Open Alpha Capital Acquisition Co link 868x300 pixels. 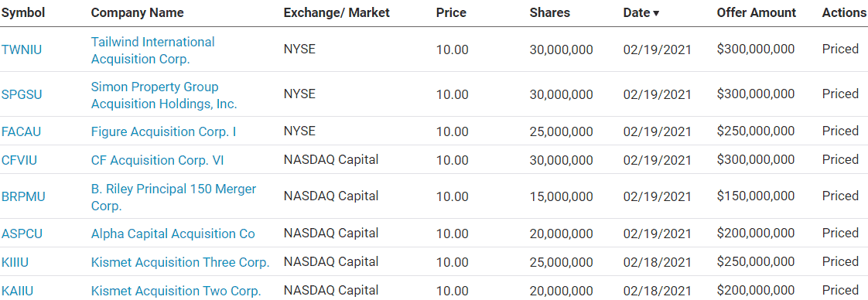(173, 234)
